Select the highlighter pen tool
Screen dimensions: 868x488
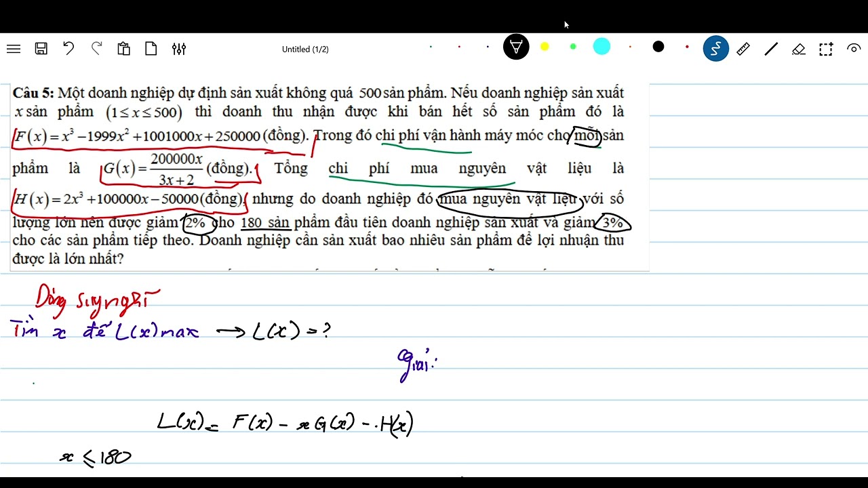[x=516, y=47]
